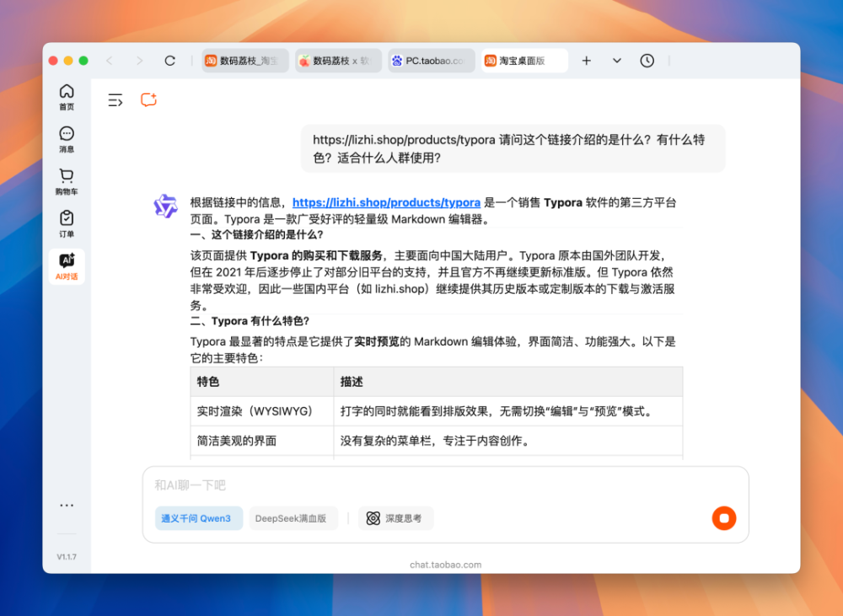Open the lizhi.shop/products/typora link in reply
Screen dimensions: 843x616
(x=386, y=202)
